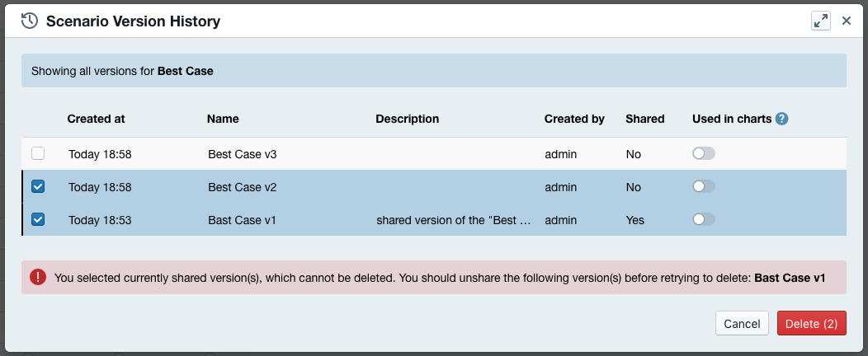The width and height of the screenshot is (868, 356).
Task: Click the Name column header
Action: (223, 119)
